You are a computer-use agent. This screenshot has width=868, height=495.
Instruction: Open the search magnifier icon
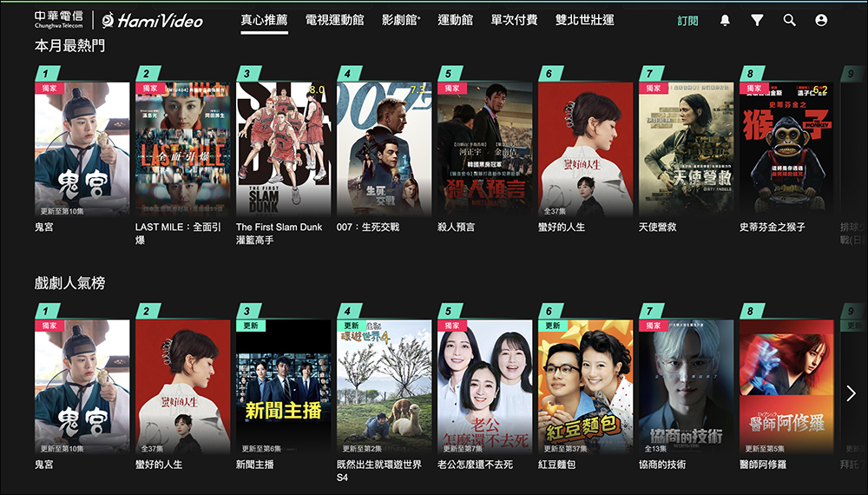(x=789, y=21)
